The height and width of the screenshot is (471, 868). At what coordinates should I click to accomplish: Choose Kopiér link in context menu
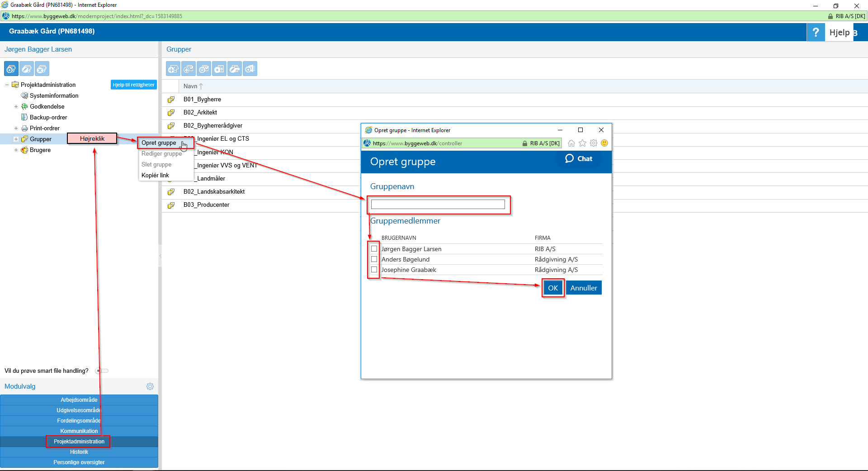tap(155, 176)
